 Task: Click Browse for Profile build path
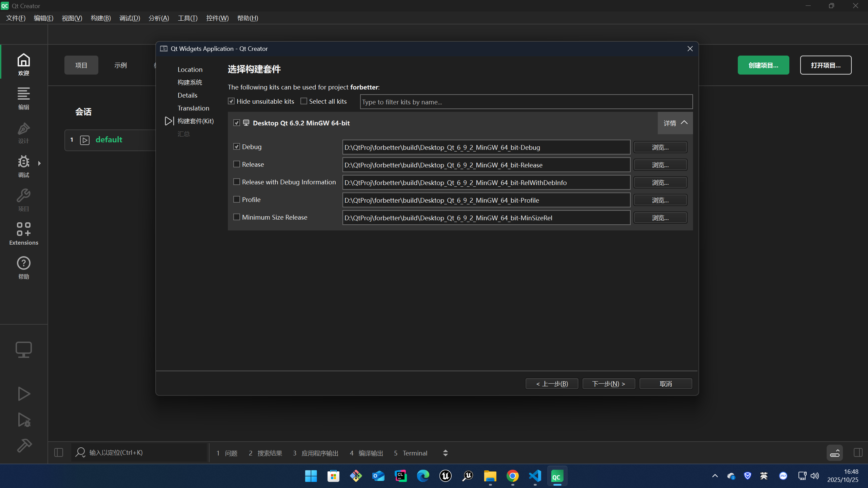click(x=660, y=200)
